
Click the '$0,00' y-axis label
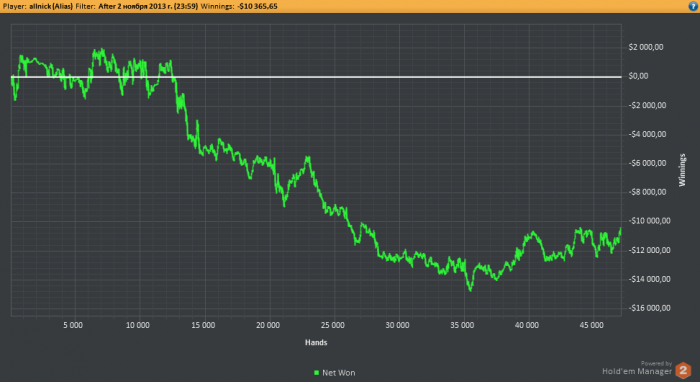[x=638, y=76]
